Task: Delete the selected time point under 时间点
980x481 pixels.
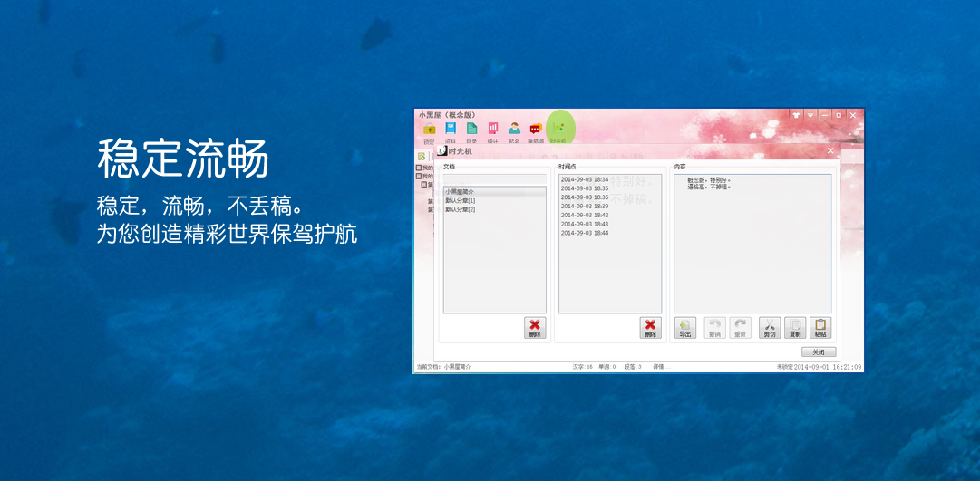Action: point(650,327)
